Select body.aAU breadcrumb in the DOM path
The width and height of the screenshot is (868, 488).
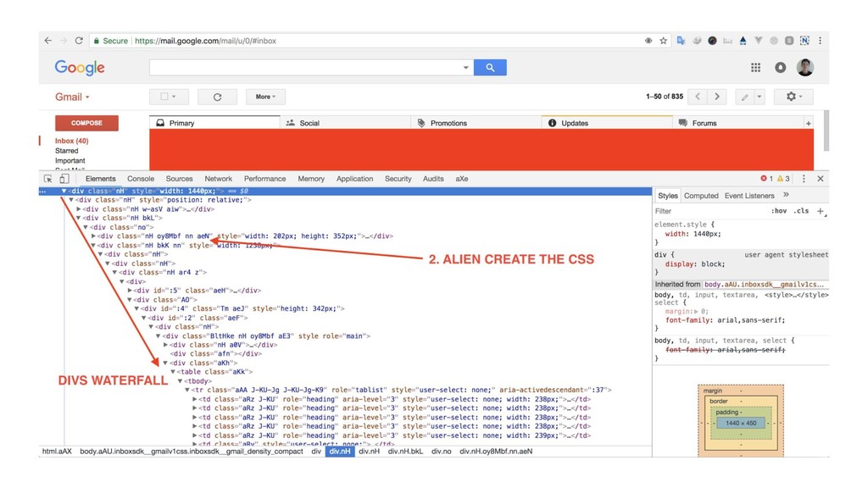click(x=192, y=452)
